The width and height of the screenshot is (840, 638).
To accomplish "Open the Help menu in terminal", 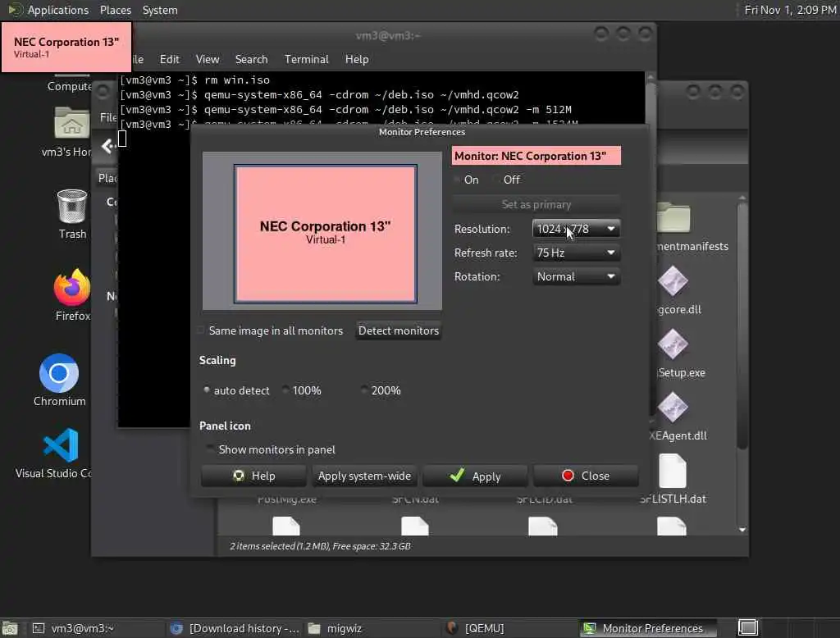I will pos(357,59).
